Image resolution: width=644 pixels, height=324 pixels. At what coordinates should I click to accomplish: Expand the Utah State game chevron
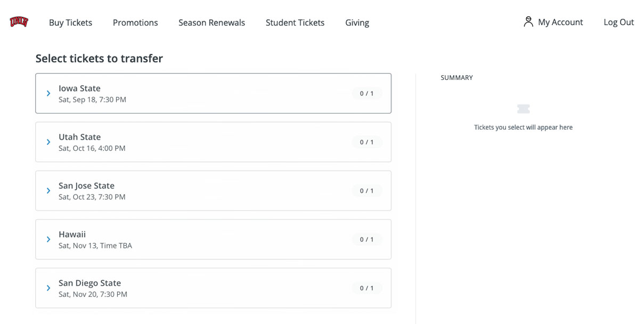pos(48,142)
